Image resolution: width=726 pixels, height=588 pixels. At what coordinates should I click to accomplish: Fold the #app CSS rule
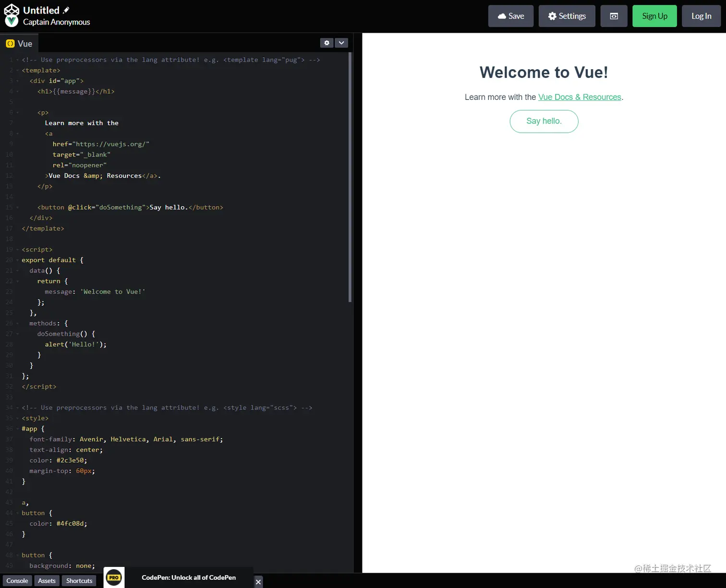pyautogui.click(x=17, y=429)
